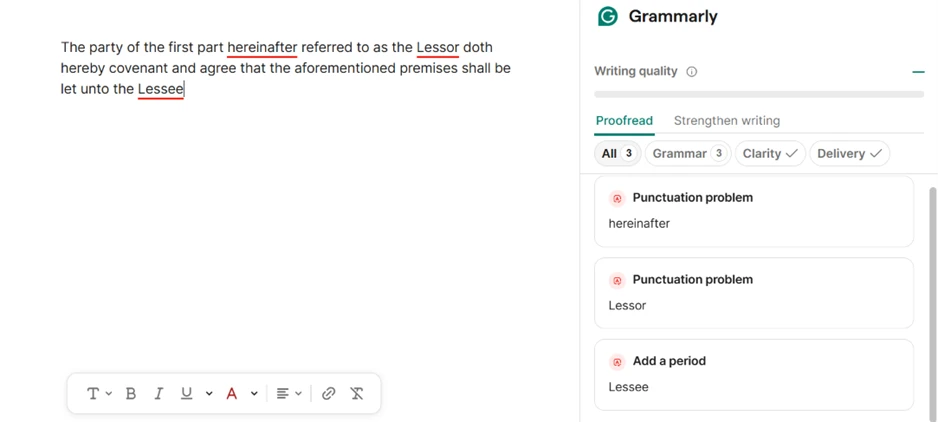The image size is (938, 422).
Task: Expand the underline options chevron
Action: 209,393
